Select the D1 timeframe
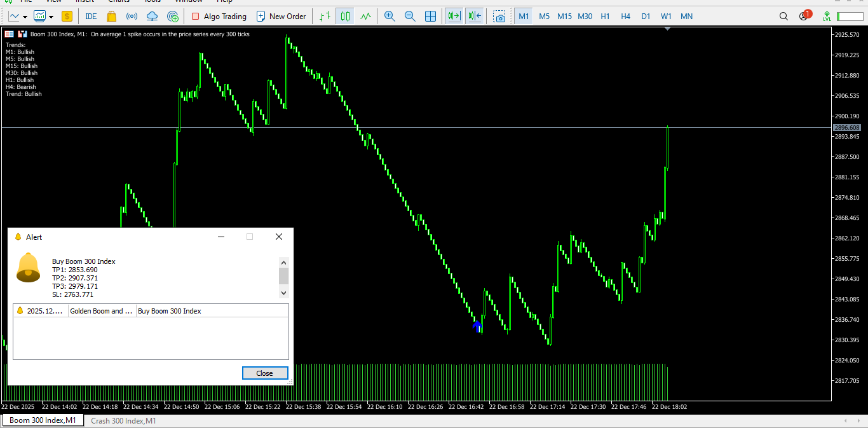This screenshot has width=868, height=428. (x=646, y=17)
